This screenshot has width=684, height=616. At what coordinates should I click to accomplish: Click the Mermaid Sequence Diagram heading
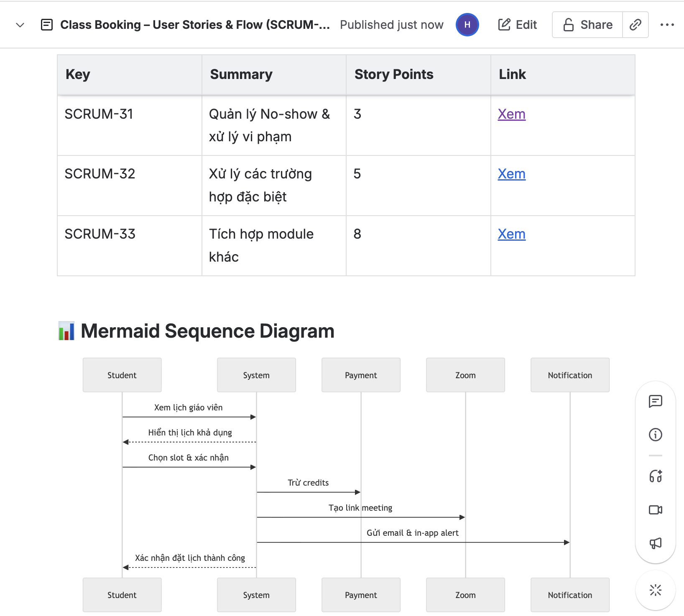click(x=207, y=331)
